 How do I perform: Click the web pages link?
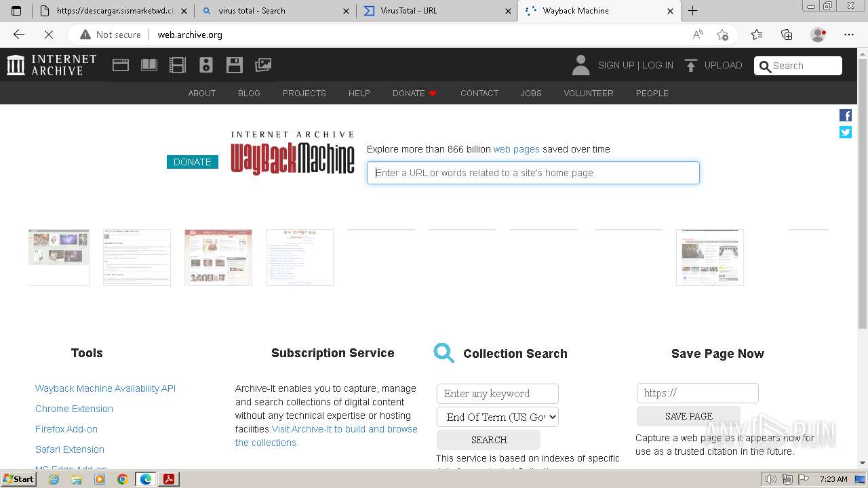(517, 149)
